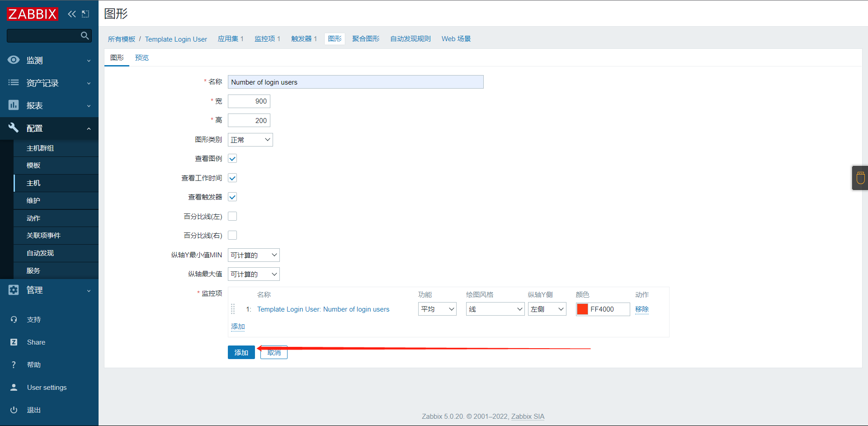Open the Web 场景 breadcrumb tab

(x=456, y=39)
